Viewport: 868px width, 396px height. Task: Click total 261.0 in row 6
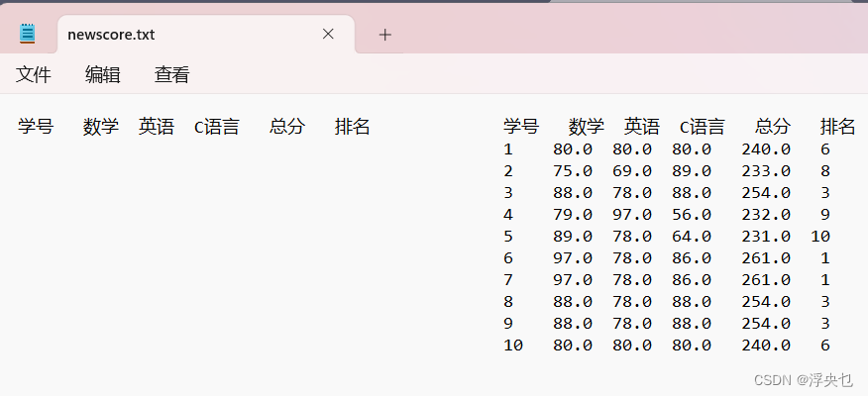[x=766, y=257]
